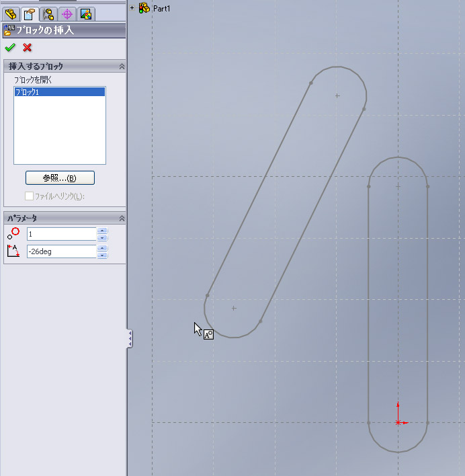Open the FeatureManager design tree tab
The width and height of the screenshot is (465, 476).
point(10,14)
